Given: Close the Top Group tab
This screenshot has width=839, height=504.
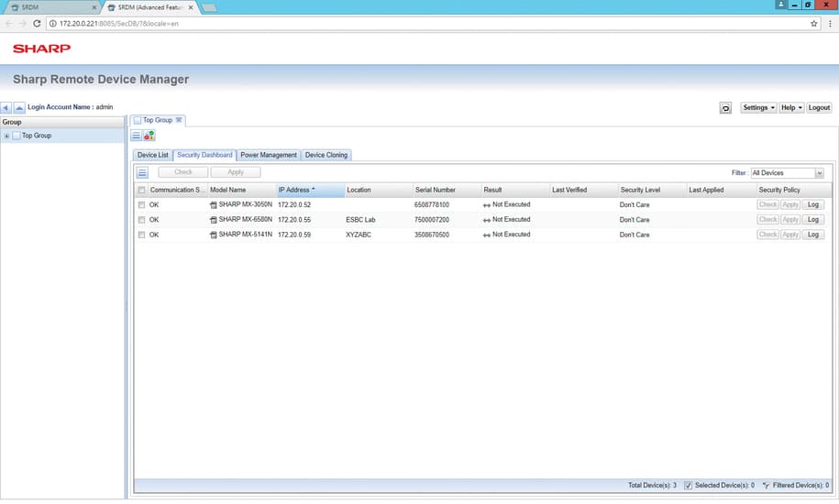Looking at the screenshot, I should [x=180, y=120].
